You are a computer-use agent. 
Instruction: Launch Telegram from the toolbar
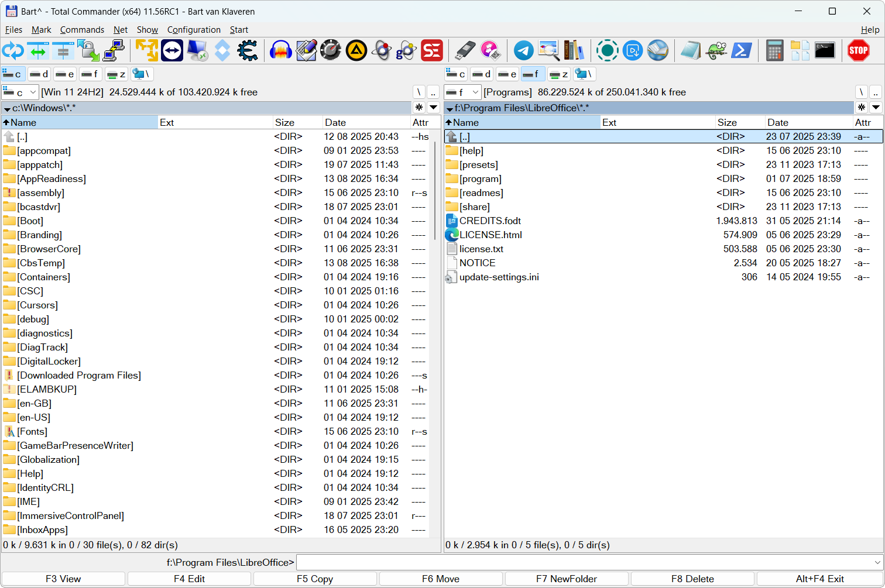524,51
